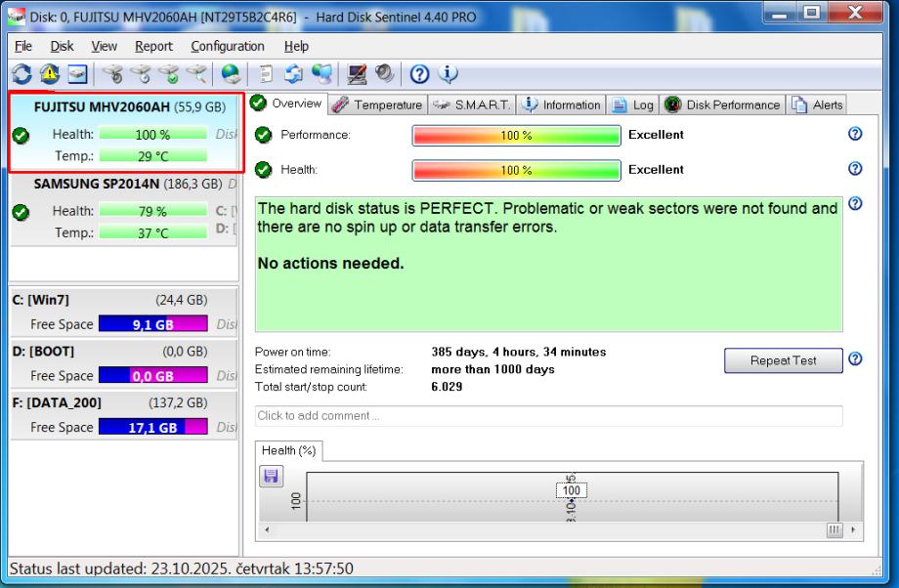The width and height of the screenshot is (899, 588).
Task: Click the F: free space 17,1 GB bar
Action: click(x=153, y=427)
